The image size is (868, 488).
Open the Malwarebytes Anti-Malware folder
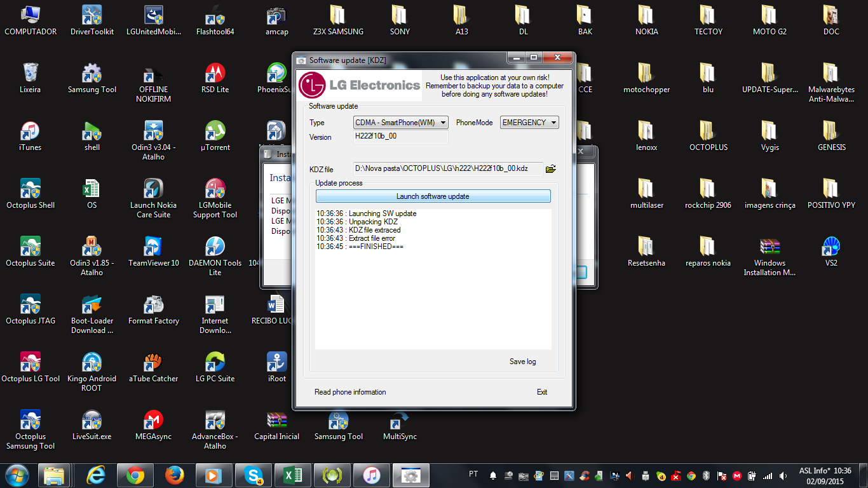point(831,82)
